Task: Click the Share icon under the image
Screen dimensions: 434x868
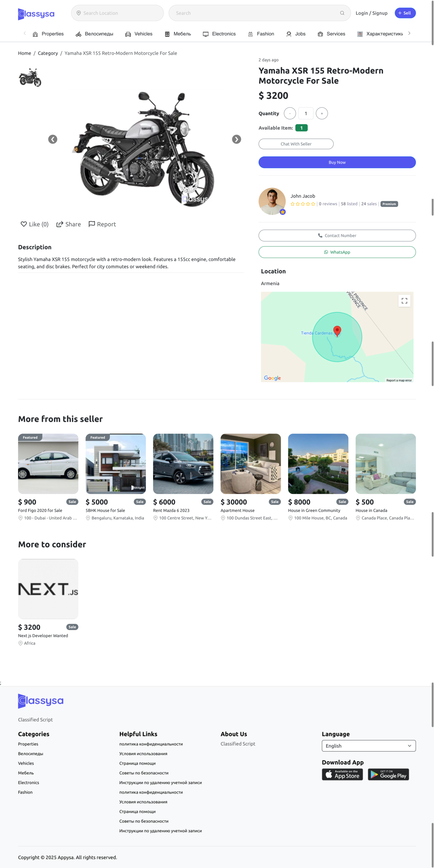Action: click(60, 224)
